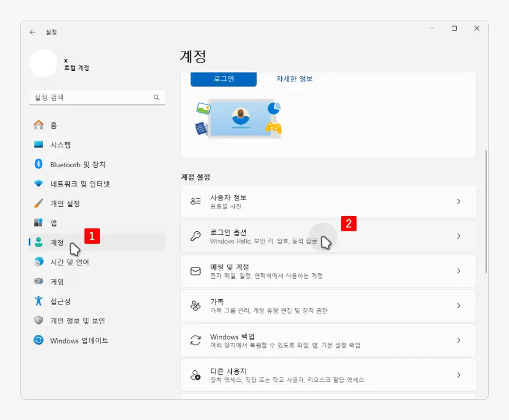
Task: Click the 사용자 정보 profile list icon
Action: (196, 201)
